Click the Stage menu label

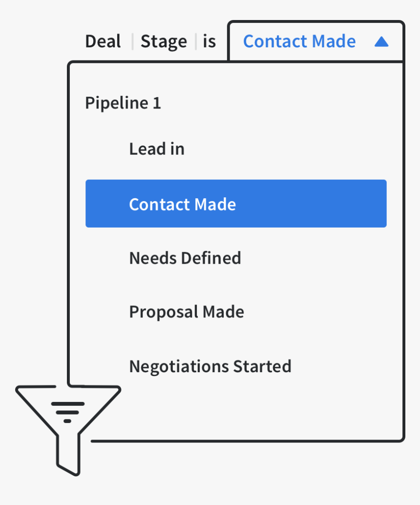(x=164, y=42)
